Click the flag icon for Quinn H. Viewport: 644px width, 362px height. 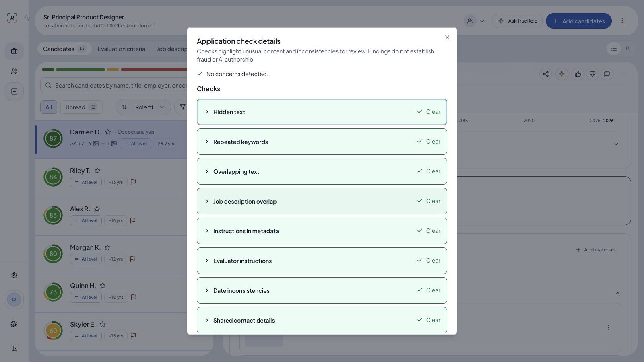[x=134, y=297]
